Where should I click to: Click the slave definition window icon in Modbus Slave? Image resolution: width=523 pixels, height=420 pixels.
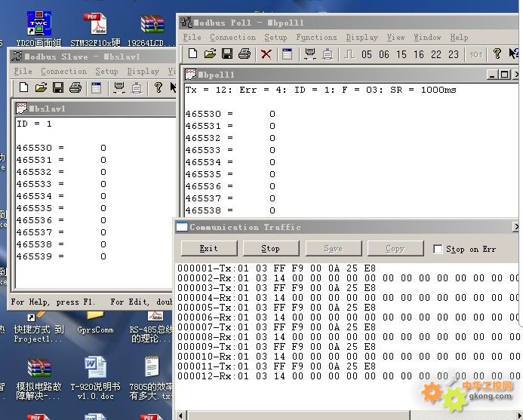coord(96,87)
